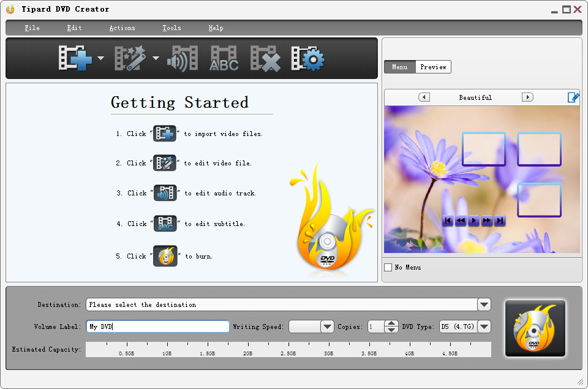Enable the No Menu checkbox
Screen dimensions: 588x389
(389, 267)
